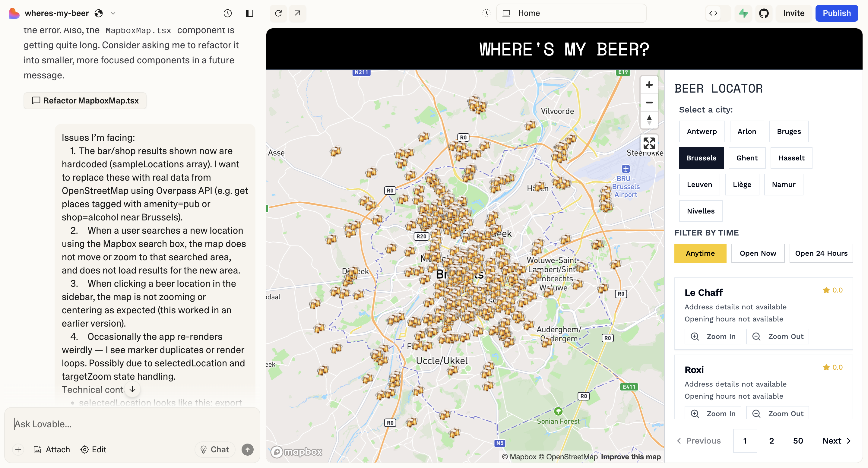Open preview in new tab arrow
Viewport: 868px width, 468px height.
tap(297, 13)
